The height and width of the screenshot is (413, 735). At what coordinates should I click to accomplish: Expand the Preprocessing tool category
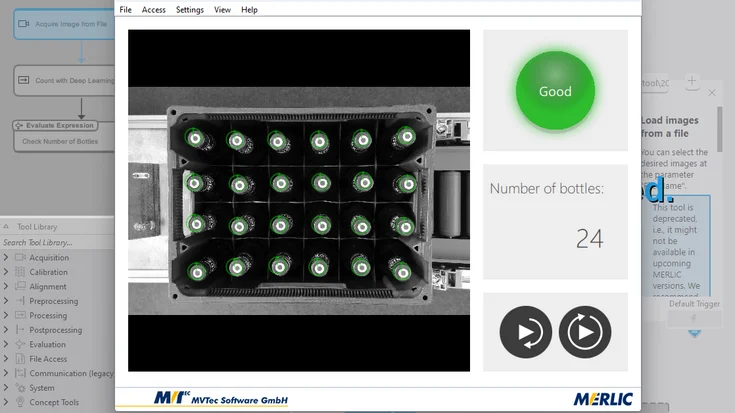pos(6,301)
